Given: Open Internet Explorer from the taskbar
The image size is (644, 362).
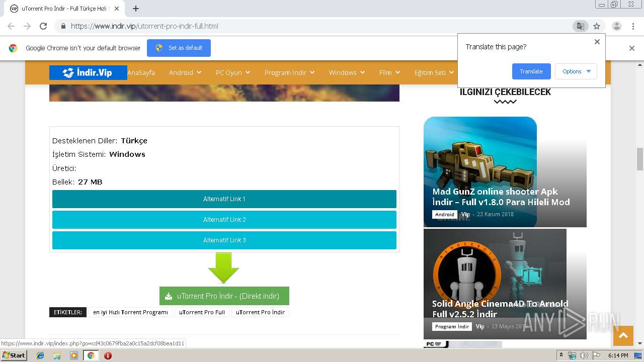Looking at the screenshot, I should [x=40, y=355].
